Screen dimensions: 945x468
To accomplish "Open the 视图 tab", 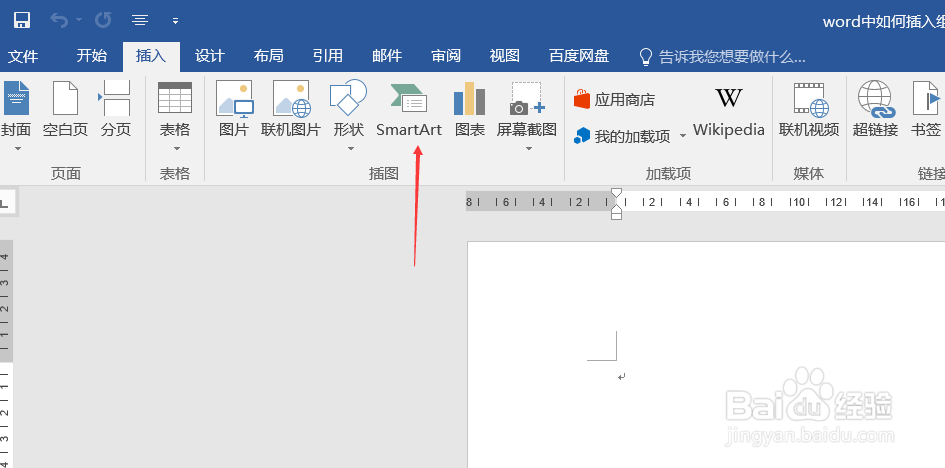I will point(505,56).
